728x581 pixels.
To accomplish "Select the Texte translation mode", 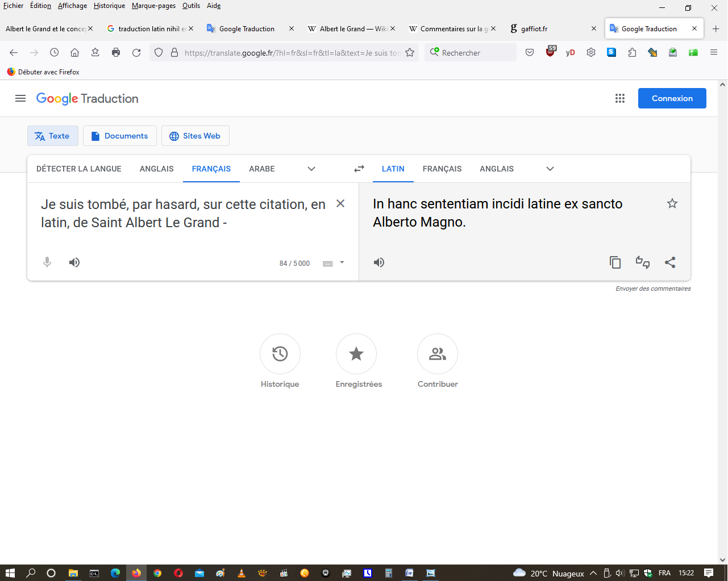I will (52, 136).
